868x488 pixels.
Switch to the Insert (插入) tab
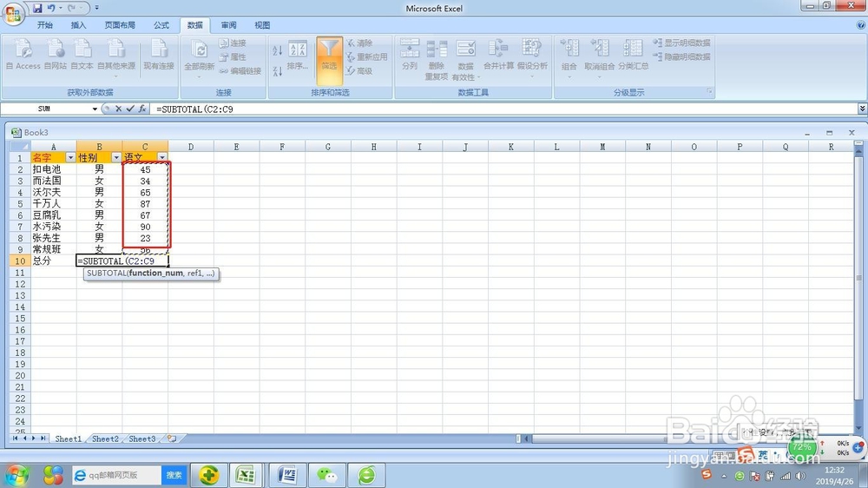[x=79, y=25]
